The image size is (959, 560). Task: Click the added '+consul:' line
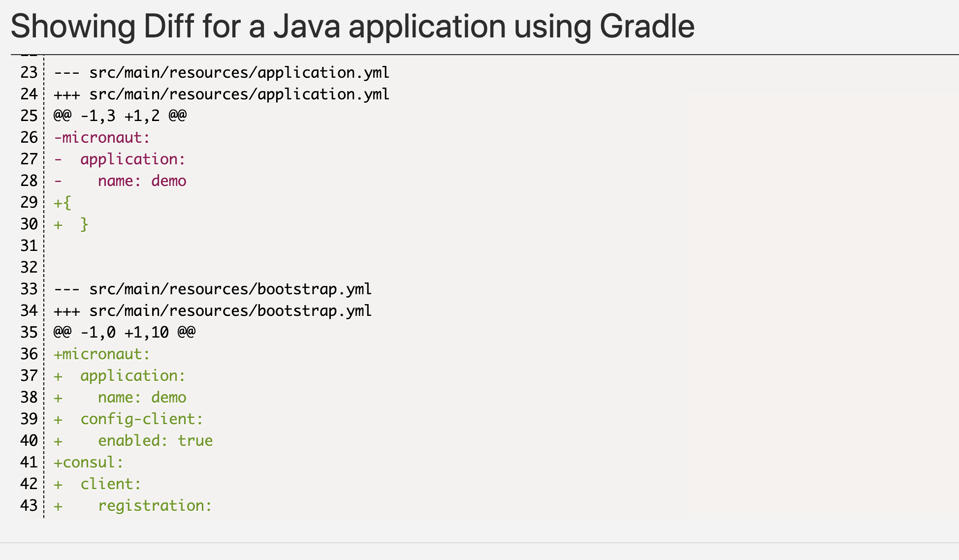click(x=89, y=463)
